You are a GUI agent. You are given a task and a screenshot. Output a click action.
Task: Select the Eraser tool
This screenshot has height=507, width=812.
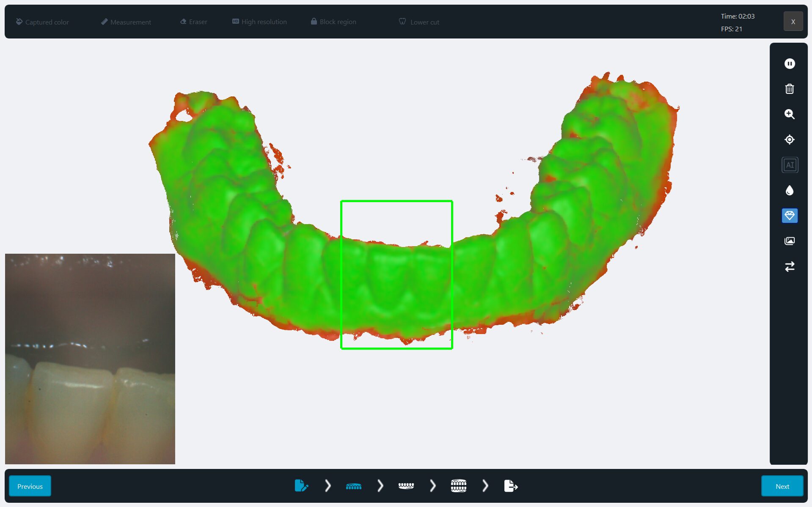click(194, 22)
